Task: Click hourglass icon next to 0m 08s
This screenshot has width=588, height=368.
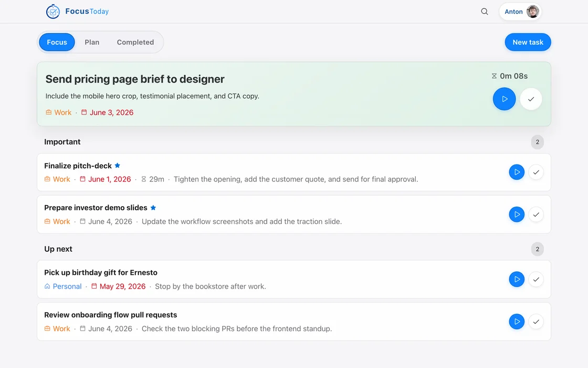Action: pyautogui.click(x=494, y=76)
